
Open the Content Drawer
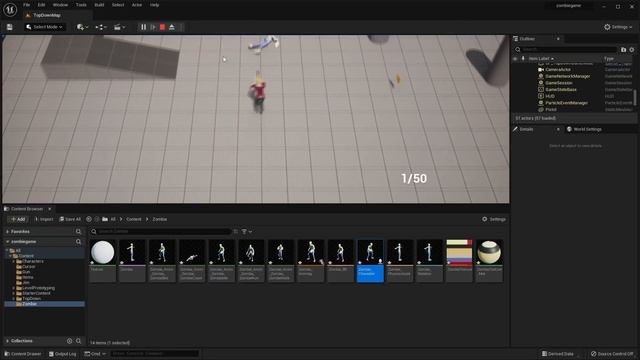point(23,354)
